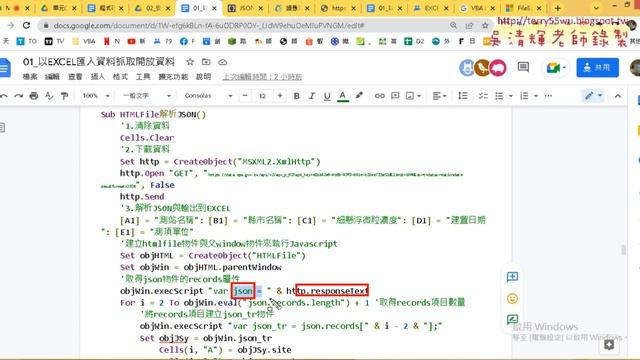Open the 編輯 menu
The height and width of the screenshot is (360, 640).
tap(52, 77)
